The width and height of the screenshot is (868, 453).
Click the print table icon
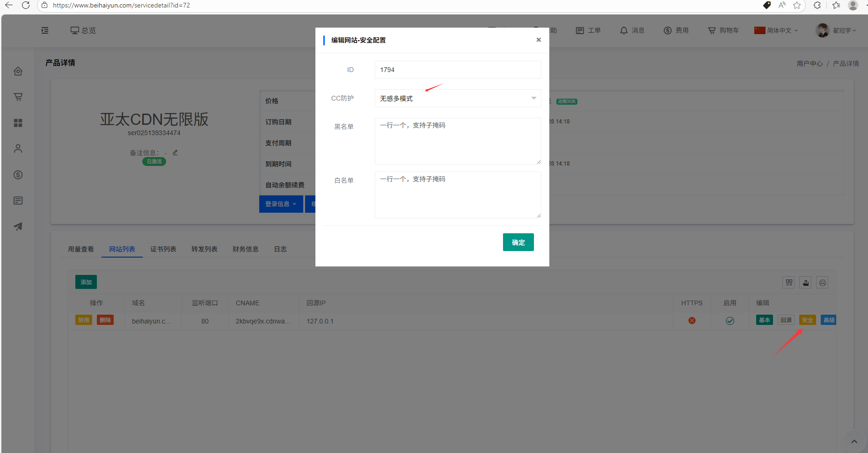(x=822, y=282)
